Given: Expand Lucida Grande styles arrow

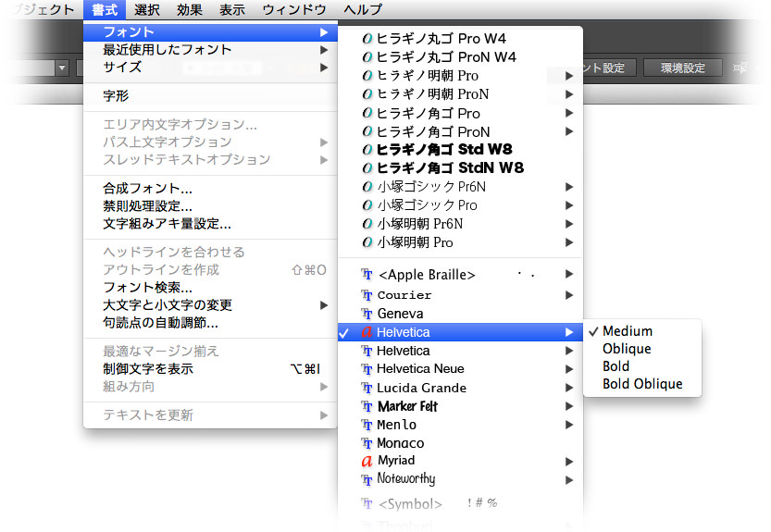Looking at the screenshot, I should [569, 388].
